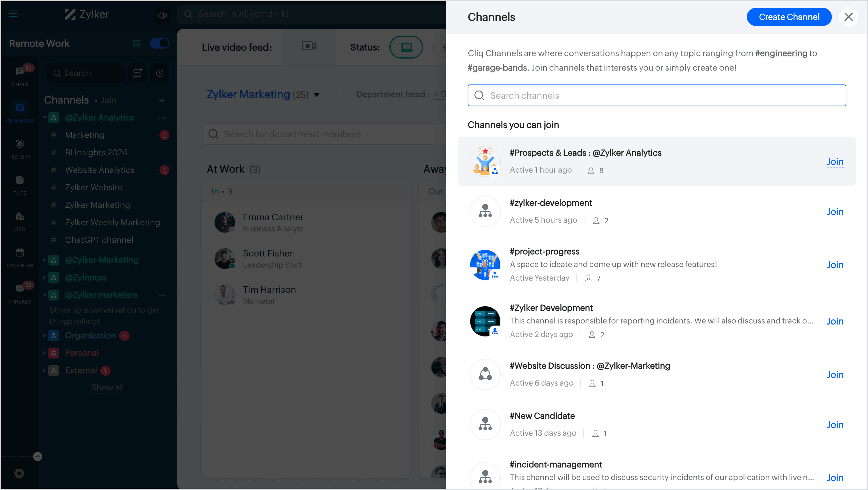This screenshot has width=868, height=490.
Task: Open the hamburger menu
Action: coord(13,14)
